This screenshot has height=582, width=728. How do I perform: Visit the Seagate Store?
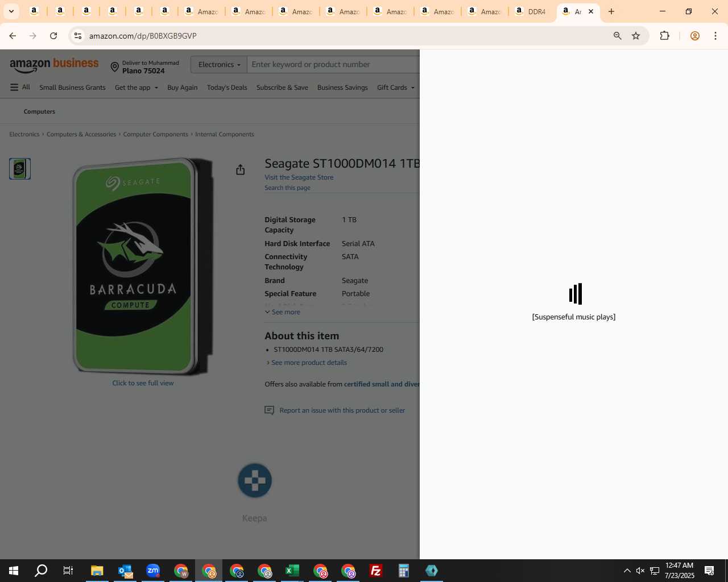[299, 177]
